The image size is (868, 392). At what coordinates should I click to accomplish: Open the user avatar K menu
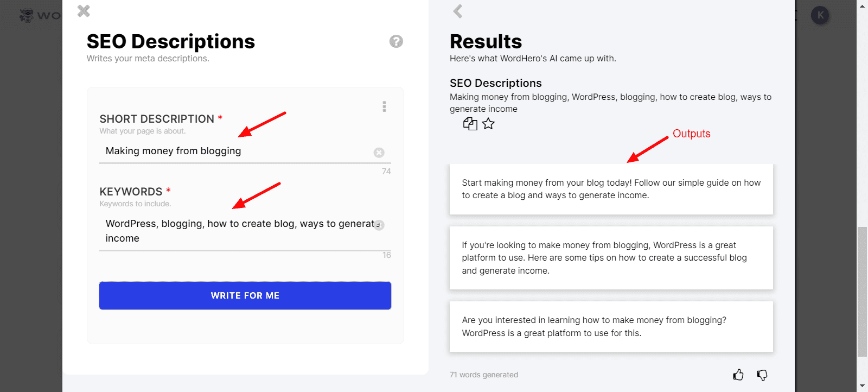click(820, 15)
